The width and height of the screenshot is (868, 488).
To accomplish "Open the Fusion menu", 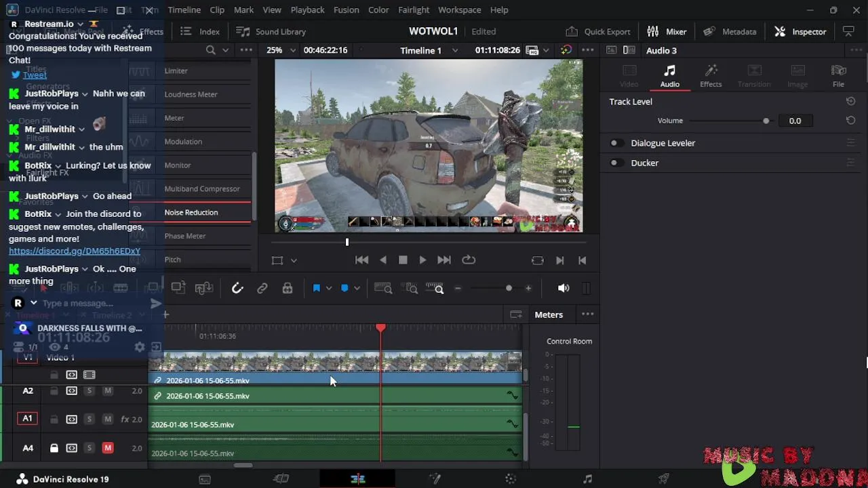I will click(x=347, y=10).
